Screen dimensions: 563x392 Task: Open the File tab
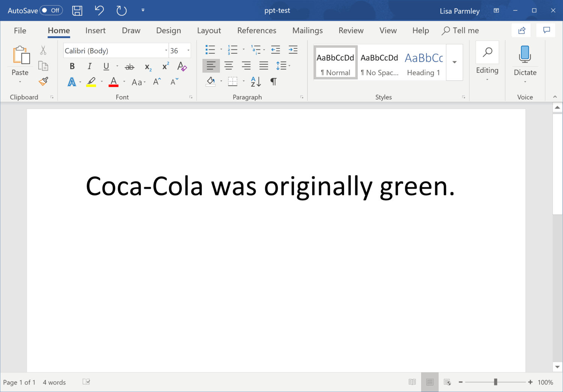pos(20,31)
